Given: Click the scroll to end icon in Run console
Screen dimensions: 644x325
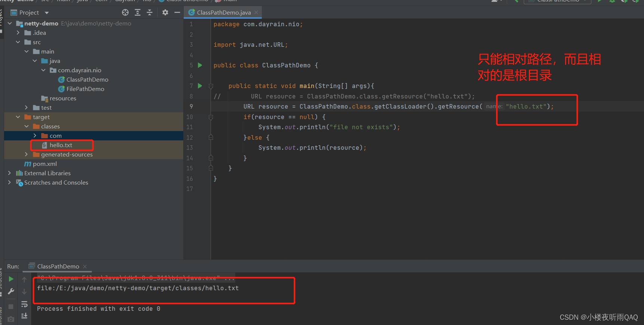Looking at the screenshot, I should point(24,316).
